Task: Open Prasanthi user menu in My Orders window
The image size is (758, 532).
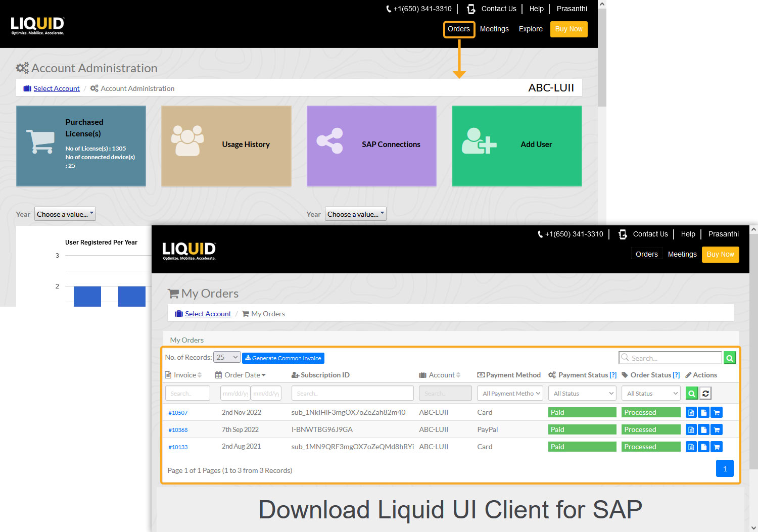Action: tap(724, 234)
